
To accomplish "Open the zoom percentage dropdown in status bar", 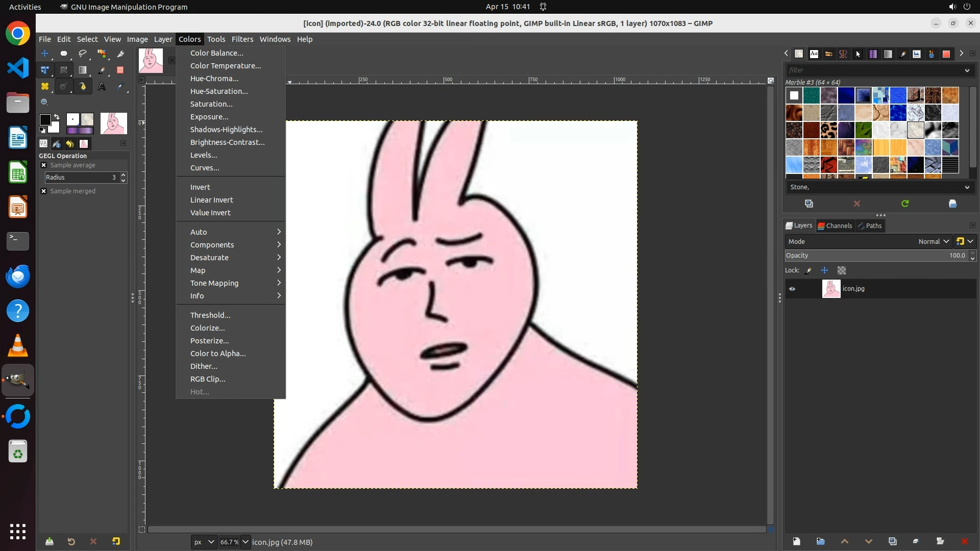I will tap(246, 542).
